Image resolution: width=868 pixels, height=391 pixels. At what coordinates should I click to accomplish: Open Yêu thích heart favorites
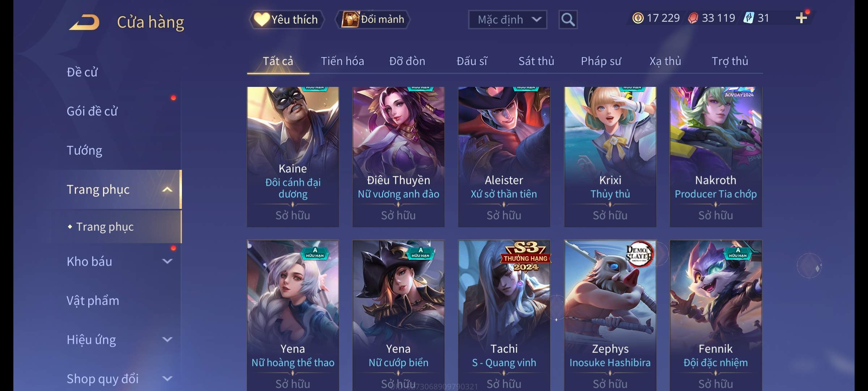286,20
